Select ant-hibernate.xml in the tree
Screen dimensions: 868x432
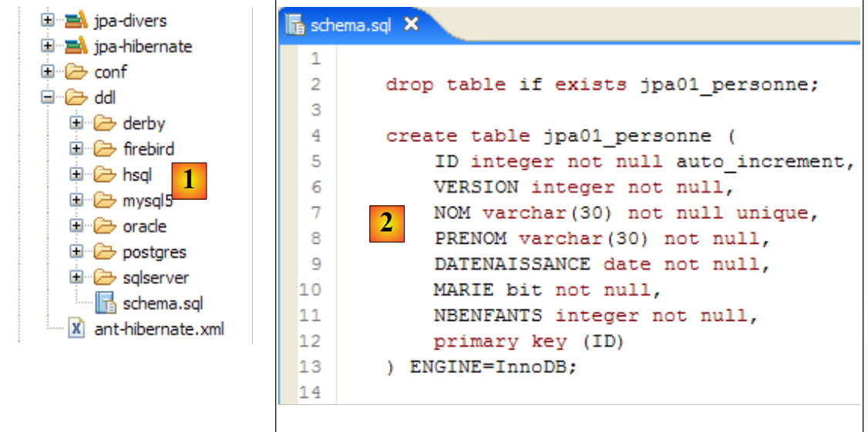pos(159,329)
